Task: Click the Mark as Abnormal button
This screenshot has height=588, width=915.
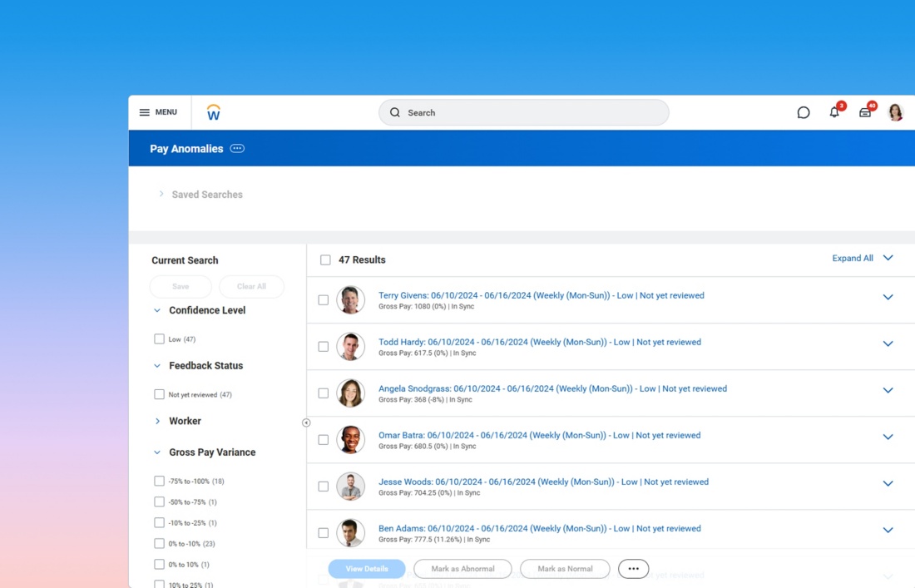Action: point(462,569)
